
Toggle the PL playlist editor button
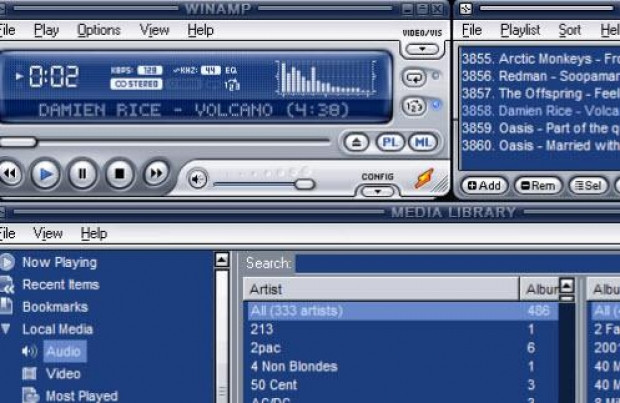[390, 142]
